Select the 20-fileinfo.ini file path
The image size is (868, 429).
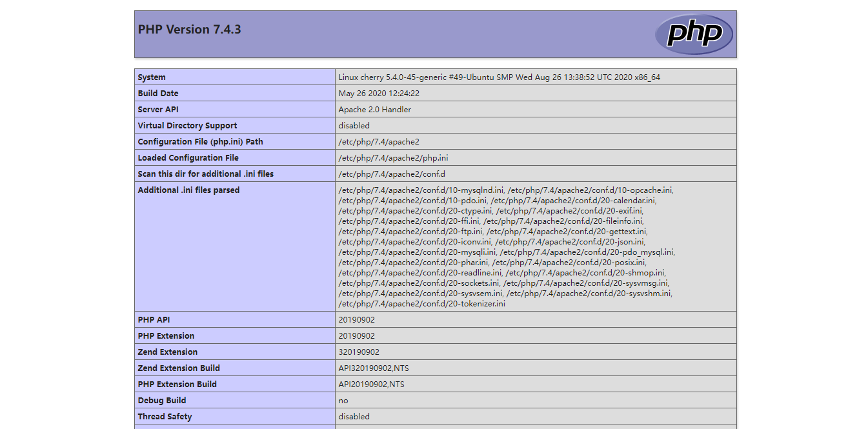tap(563, 221)
